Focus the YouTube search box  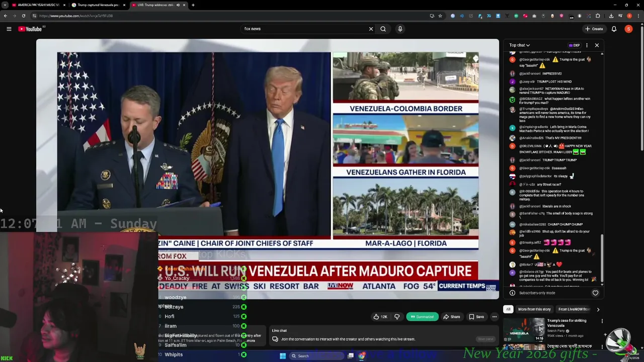pos(304,29)
